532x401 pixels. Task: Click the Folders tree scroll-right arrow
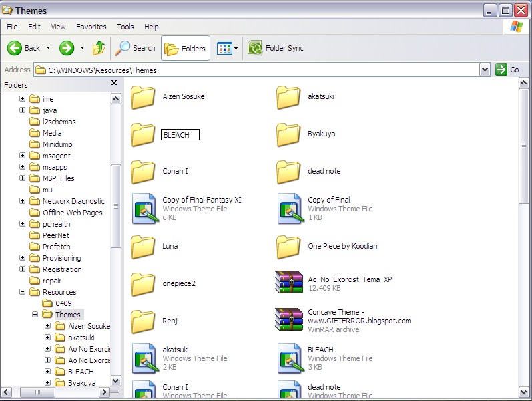click(105, 392)
